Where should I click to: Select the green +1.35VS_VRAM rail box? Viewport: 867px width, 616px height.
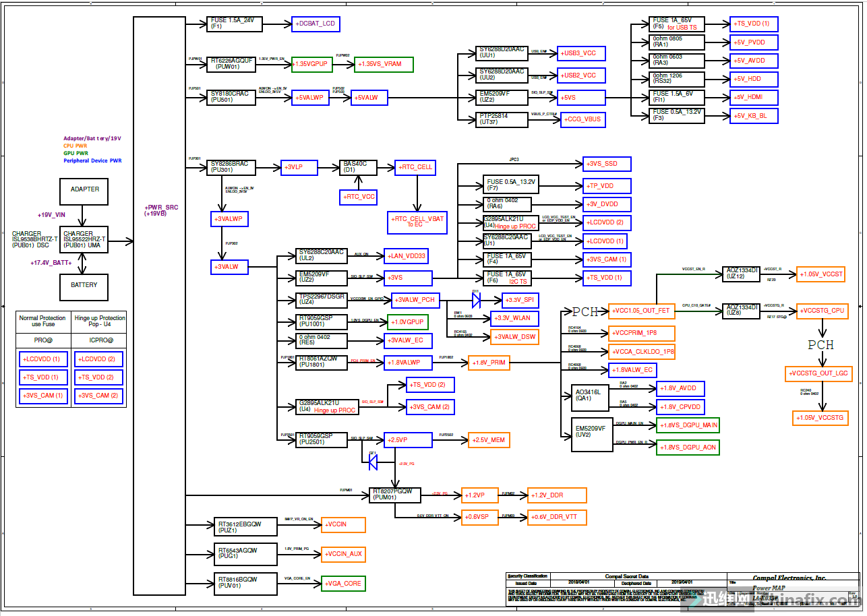point(383,64)
